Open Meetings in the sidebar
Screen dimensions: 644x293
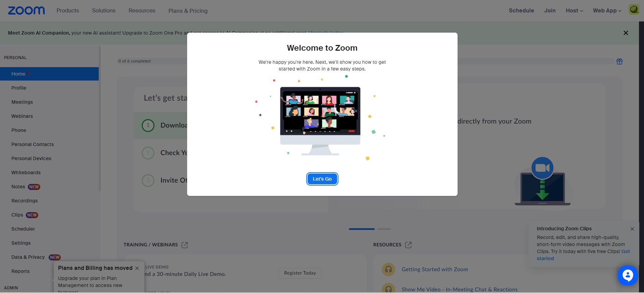[x=22, y=102]
